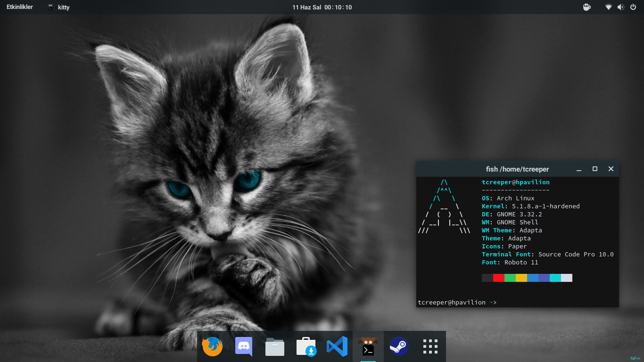Click the white color block
This screenshot has width=644, height=362.
(567, 278)
